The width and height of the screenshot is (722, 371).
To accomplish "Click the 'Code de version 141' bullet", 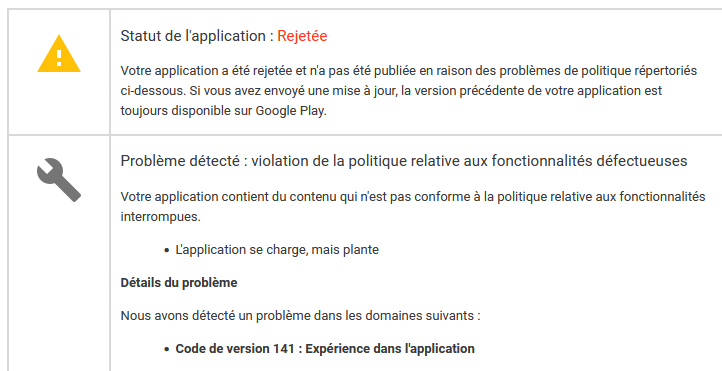I will point(235,348).
